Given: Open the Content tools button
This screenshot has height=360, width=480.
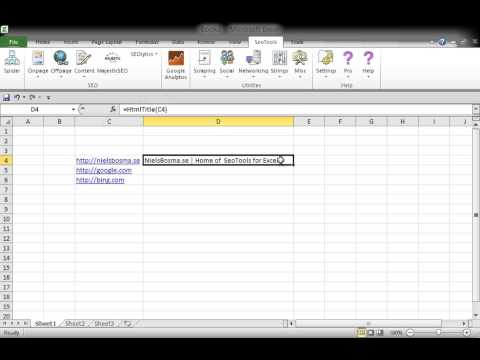Looking at the screenshot, I should click(84, 64).
